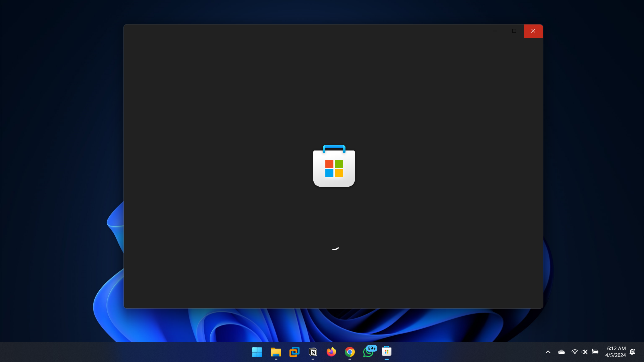Open the Windows Start menu
Screen dimensions: 644x362
(x=257, y=352)
